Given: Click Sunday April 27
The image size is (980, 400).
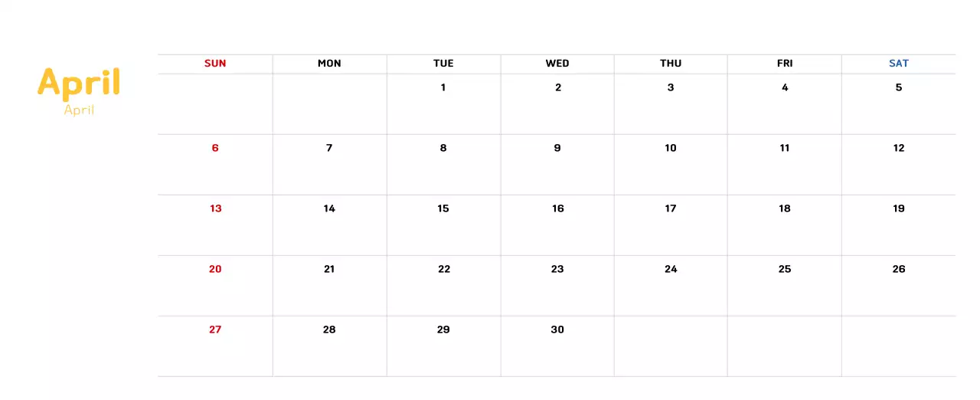Looking at the screenshot, I should 215,330.
